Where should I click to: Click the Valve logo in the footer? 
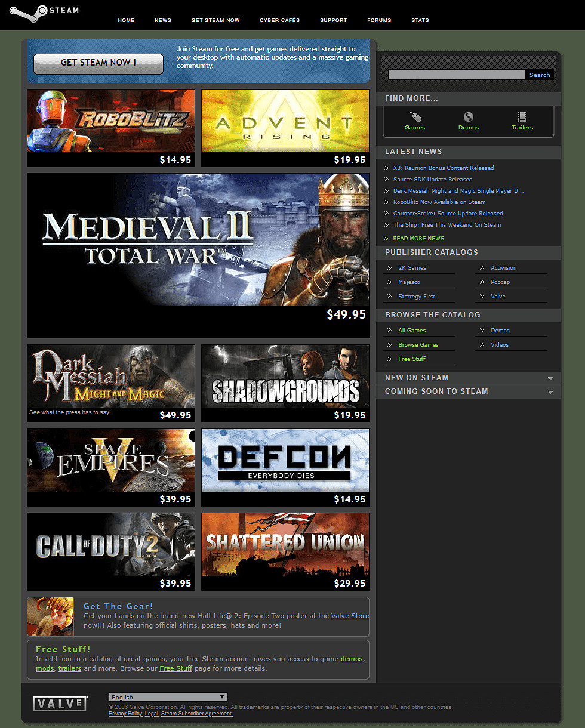(60, 704)
